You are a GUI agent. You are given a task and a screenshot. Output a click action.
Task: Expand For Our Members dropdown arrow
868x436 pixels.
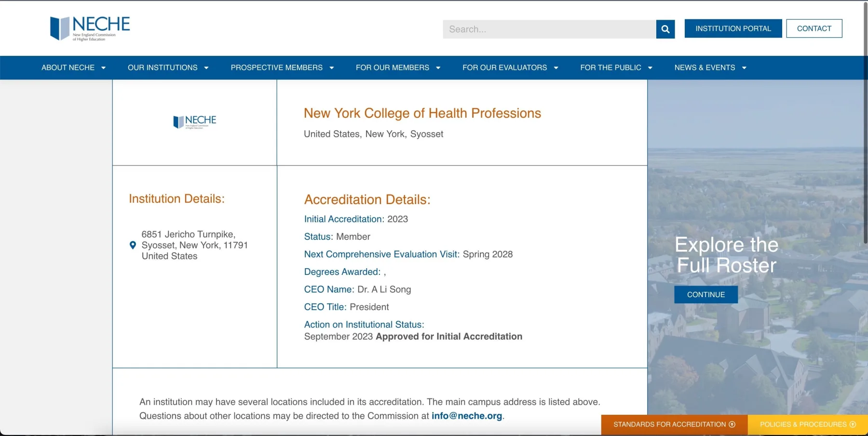(x=438, y=68)
